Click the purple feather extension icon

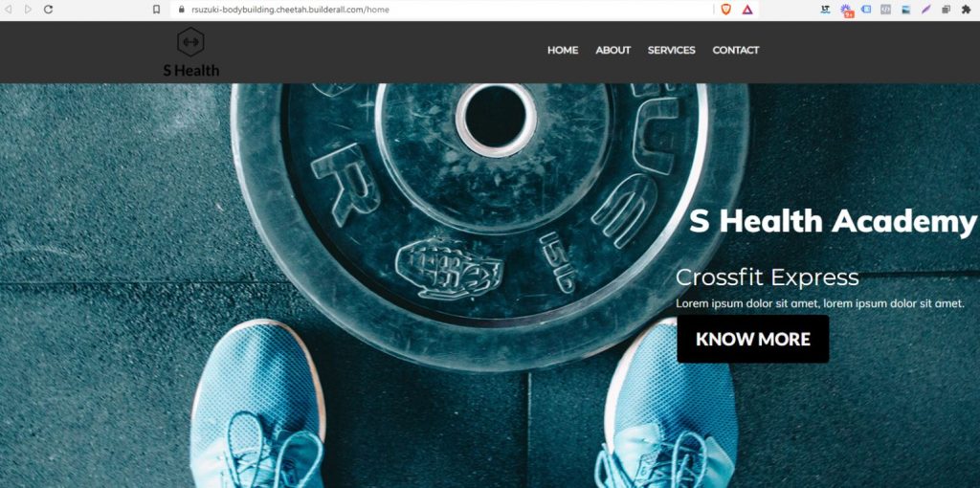925,10
